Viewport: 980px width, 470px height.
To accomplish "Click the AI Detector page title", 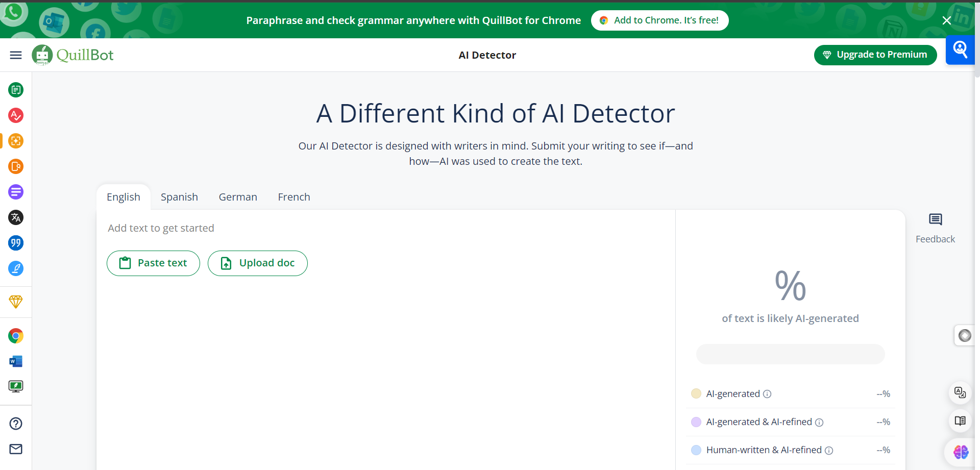I will [487, 55].
